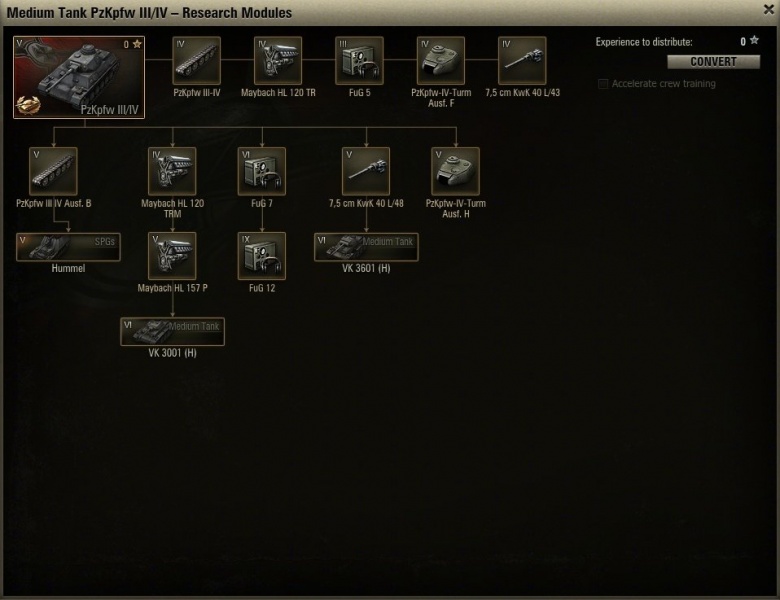Click the Maybach HL 120 TRM engine icon
Screen dimensions: 780x600
click(172, 171)
